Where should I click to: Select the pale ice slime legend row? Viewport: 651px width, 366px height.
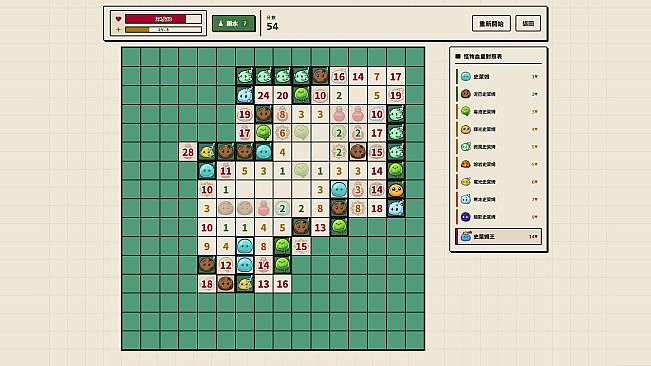[499, 199]
